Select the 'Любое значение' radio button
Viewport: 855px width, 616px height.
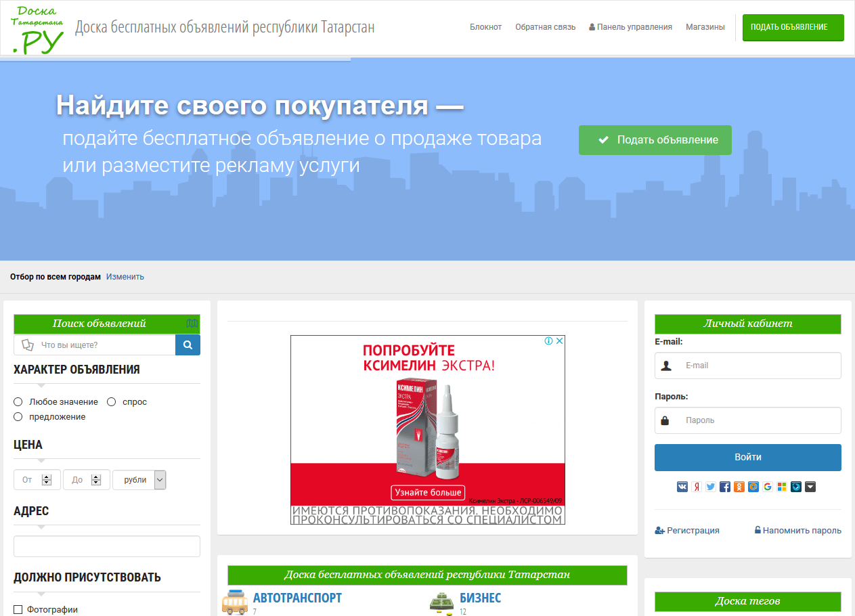18,402
